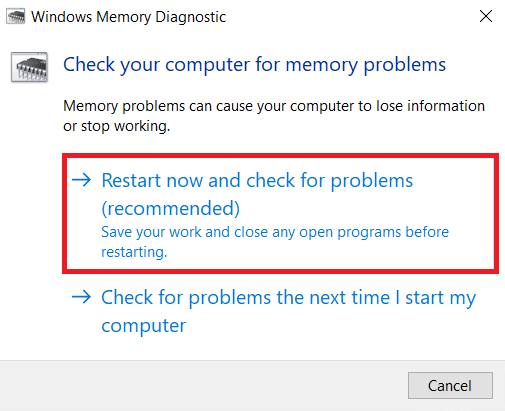Click the small memory chip icon in title bar
505x411 pixels.
coord(16,17)
